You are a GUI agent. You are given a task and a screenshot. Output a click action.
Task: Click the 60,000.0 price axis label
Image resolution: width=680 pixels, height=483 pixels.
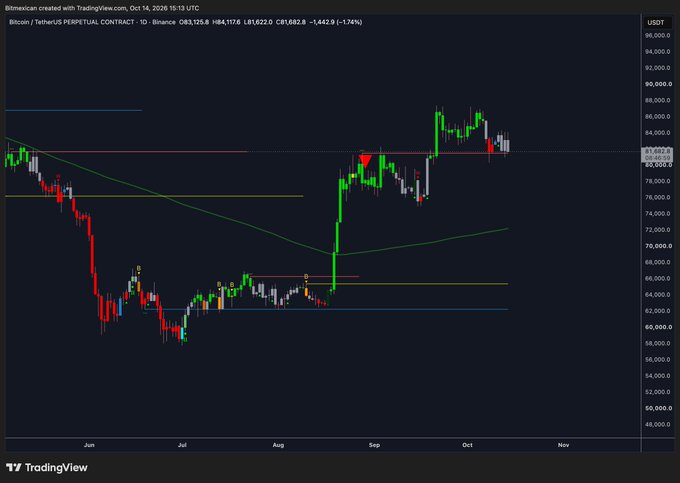[657, 327]
